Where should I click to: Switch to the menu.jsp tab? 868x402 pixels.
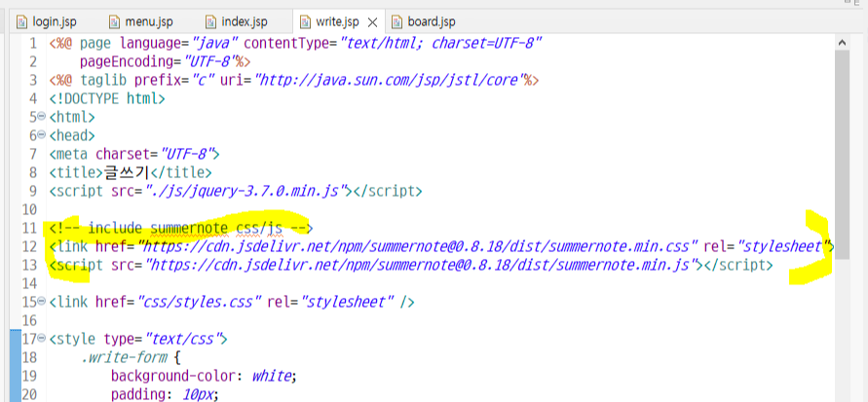coord(140,22)
